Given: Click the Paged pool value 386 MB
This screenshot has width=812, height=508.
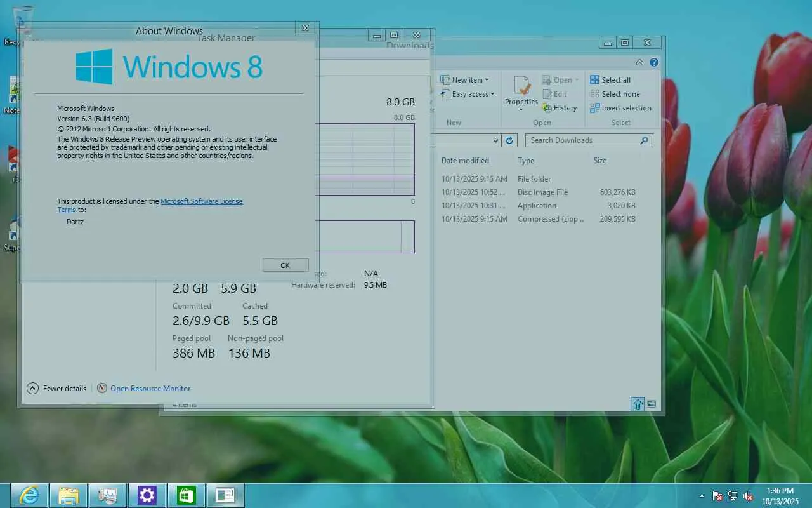Looking at the screenshot, I should pyautogui.click(x=193, y=353).
